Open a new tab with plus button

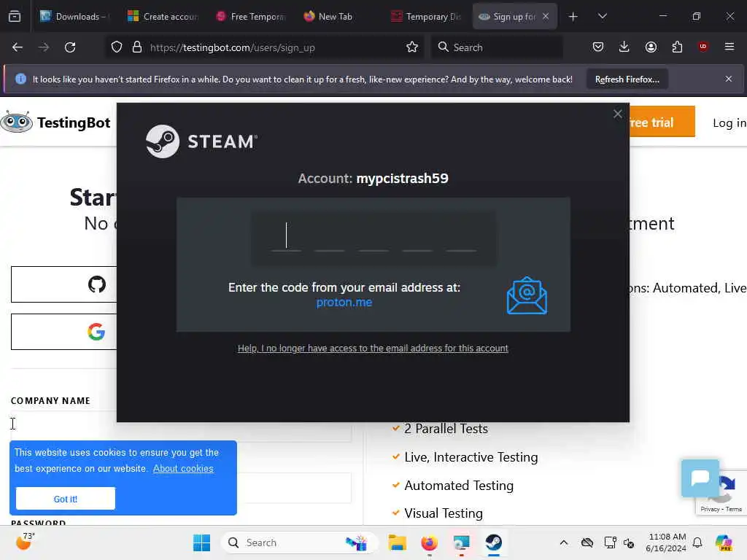click(573, 17)
